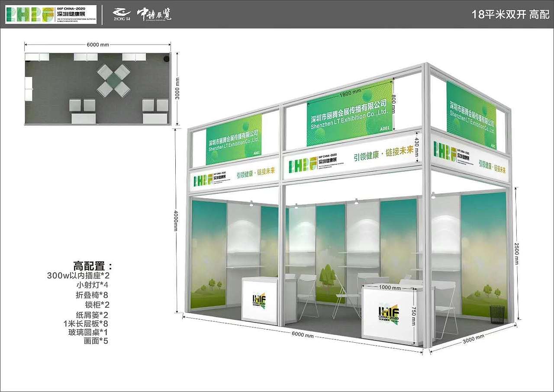Click the IHIF China 2020 header logo
Viewport: 554px width, 392px height.
click(51, 14)
